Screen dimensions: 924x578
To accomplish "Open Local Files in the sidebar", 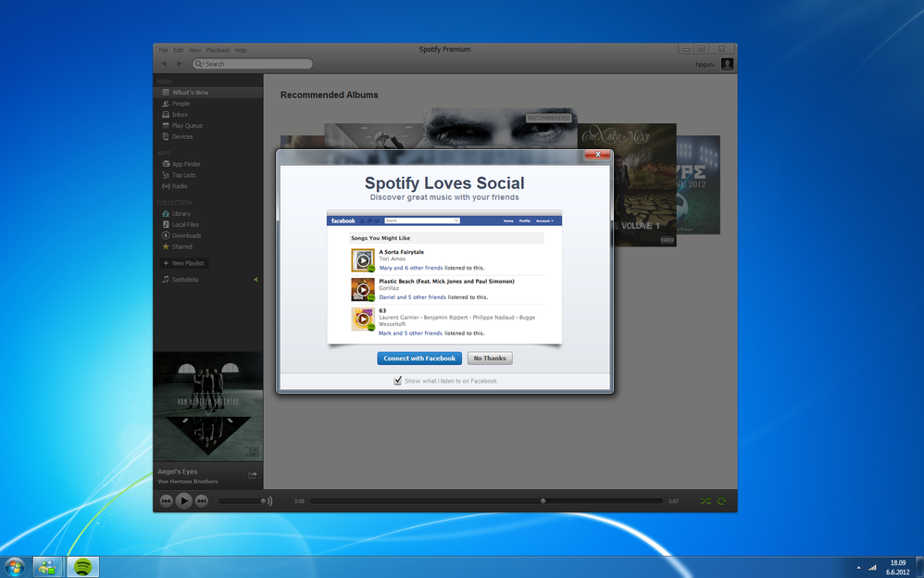I will tap(208, 225).
